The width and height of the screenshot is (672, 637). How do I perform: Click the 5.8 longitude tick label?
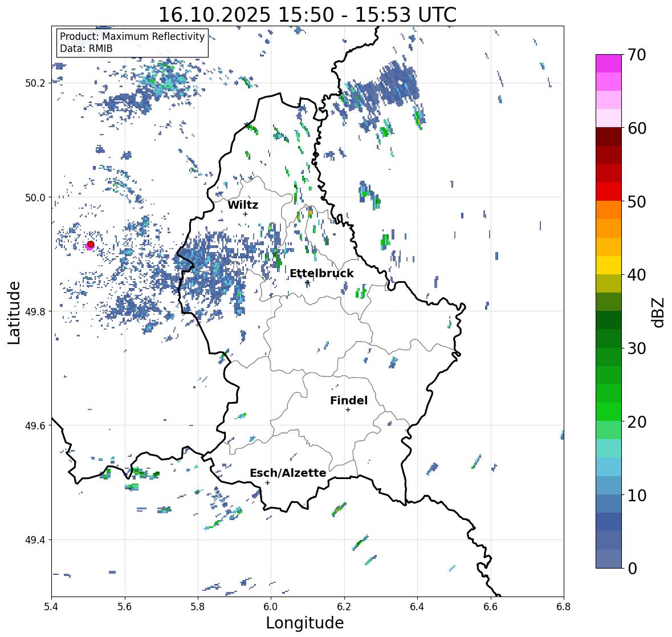click(x=198, y=607)
